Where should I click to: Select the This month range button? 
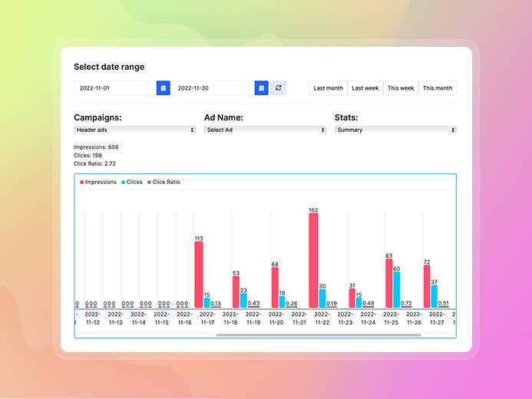pyautogui.click(x=438, y=88)
